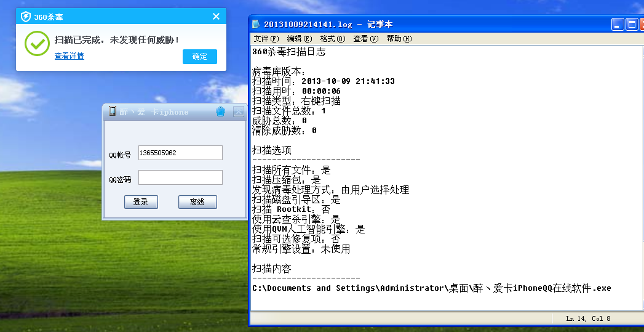The width and height of the screenshot is (644, 332).
Task: Click the 离线 button
Action: (197, 202)
